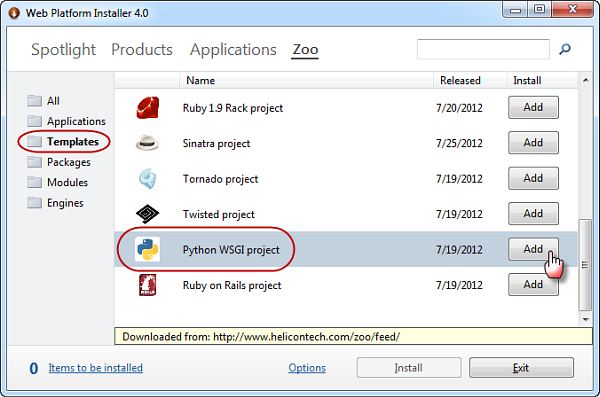Click the Downloaded from helicontech feed text
This screenshot has height=397, width=600.
(261, 337)
